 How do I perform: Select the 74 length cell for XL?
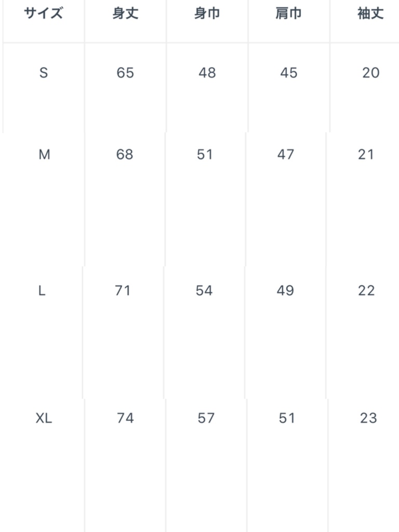[125, 418]
